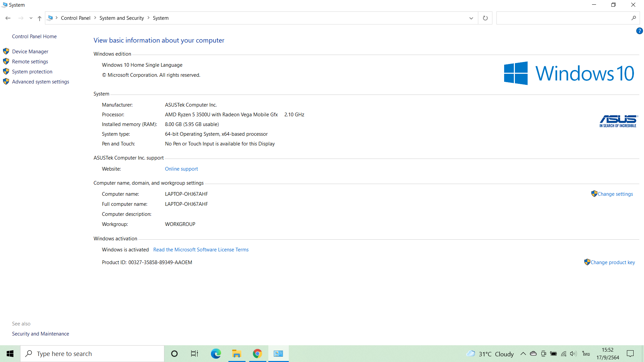
Task: Open System protection
Action: pyautogui.click(x=32, y=72)
